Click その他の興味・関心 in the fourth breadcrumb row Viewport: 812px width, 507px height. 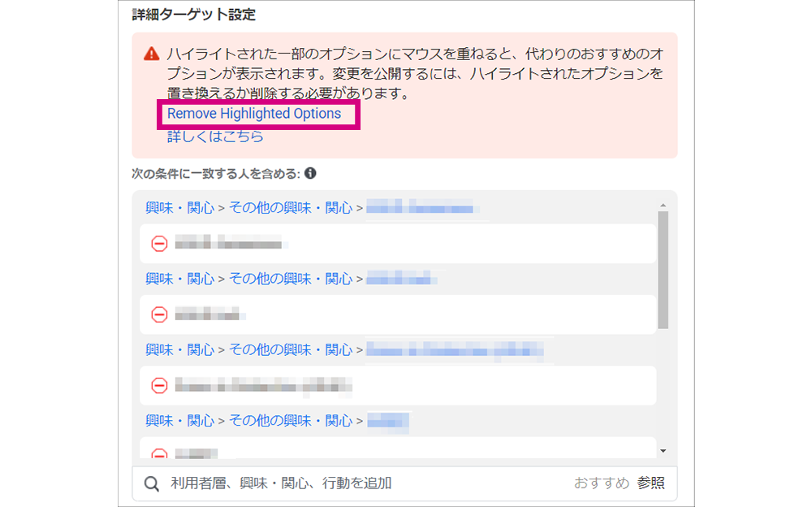coord(291,421)
